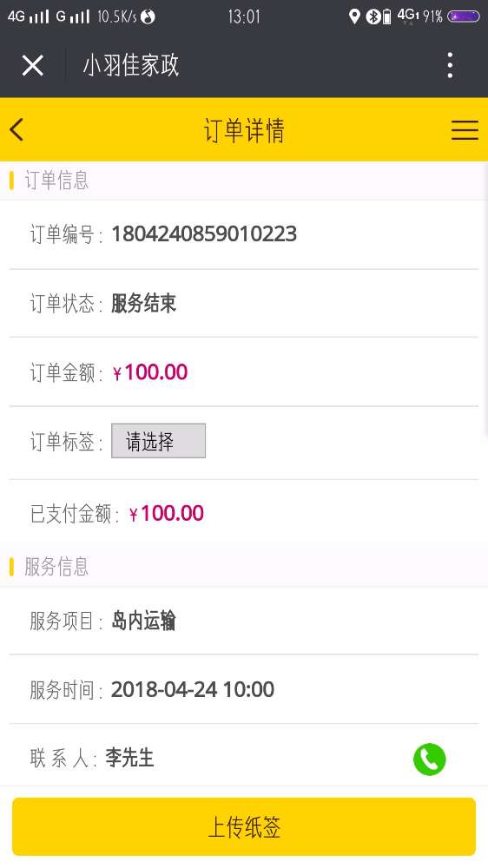Click the 上传纸签 button
This screenshot has height=868, width=488.
(244, 826)
